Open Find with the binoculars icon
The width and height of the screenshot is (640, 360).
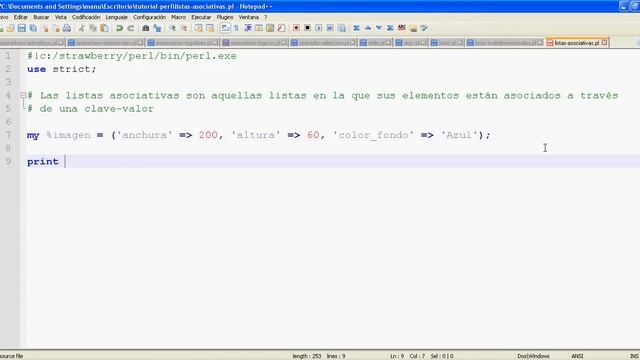(145, 28)
